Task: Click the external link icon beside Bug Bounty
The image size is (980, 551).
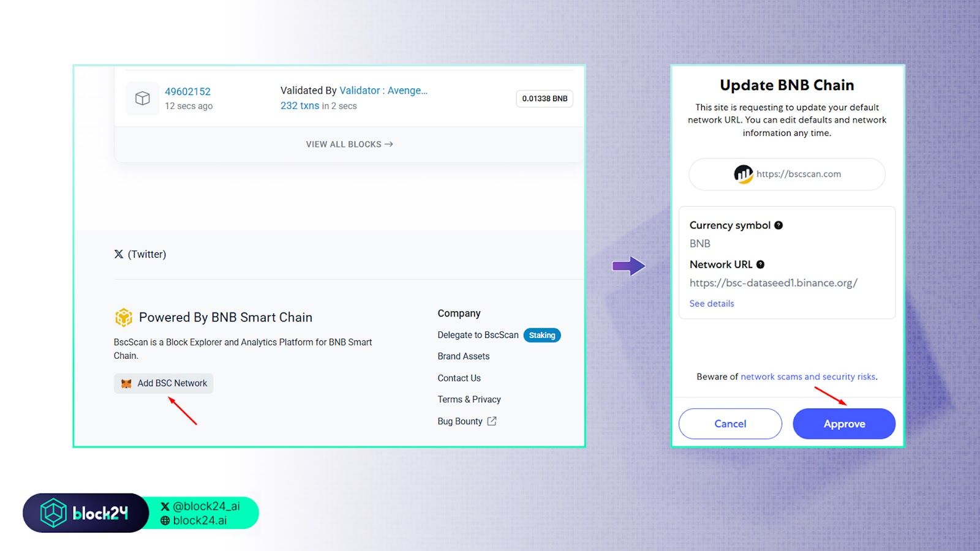Action: 492,421
